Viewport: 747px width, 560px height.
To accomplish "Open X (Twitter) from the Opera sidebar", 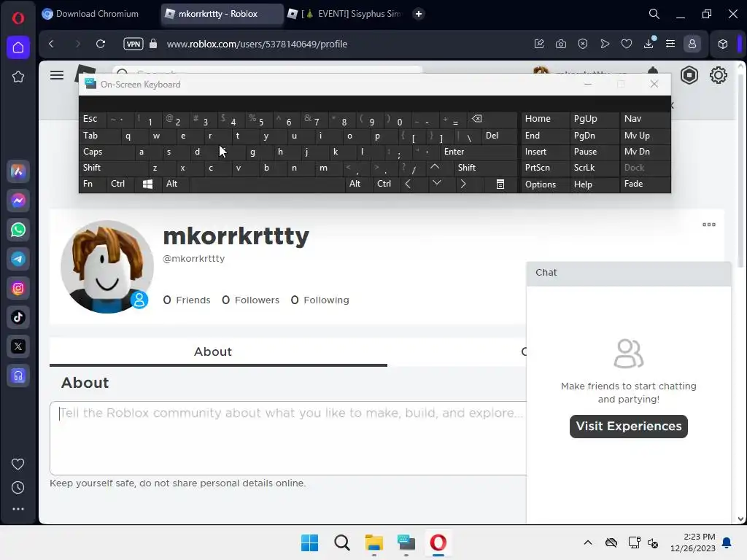I will click(18, 346).
